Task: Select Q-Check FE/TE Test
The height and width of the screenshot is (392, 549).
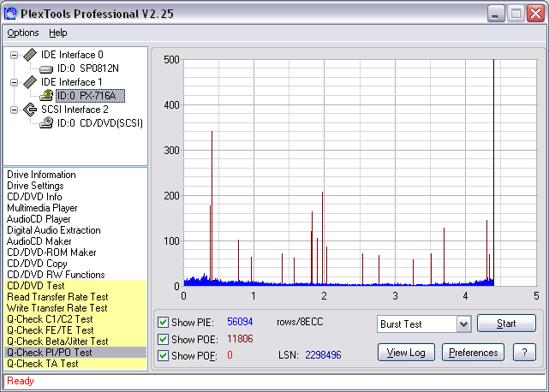Action: tap(75, 330)
